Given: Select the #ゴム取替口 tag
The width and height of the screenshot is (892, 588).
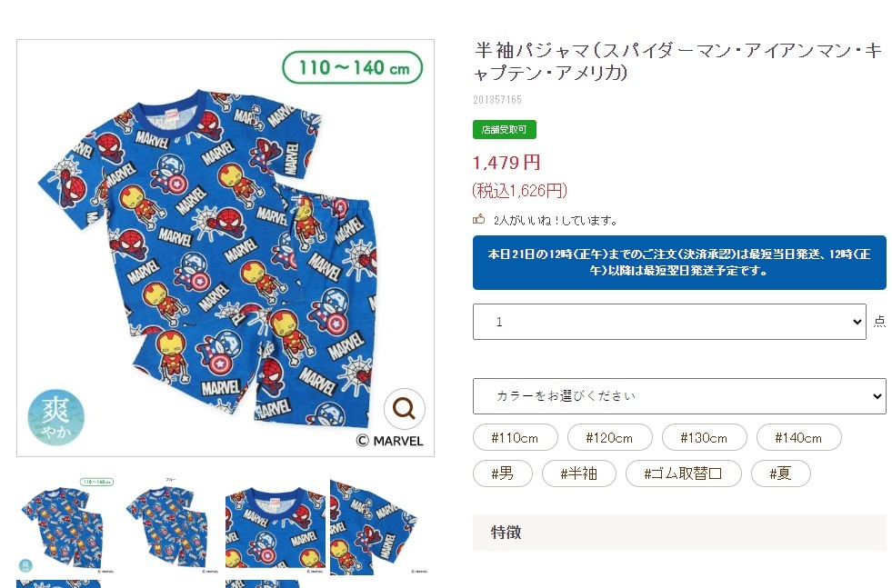Looking at the screenshot, I should click(683, 473).
